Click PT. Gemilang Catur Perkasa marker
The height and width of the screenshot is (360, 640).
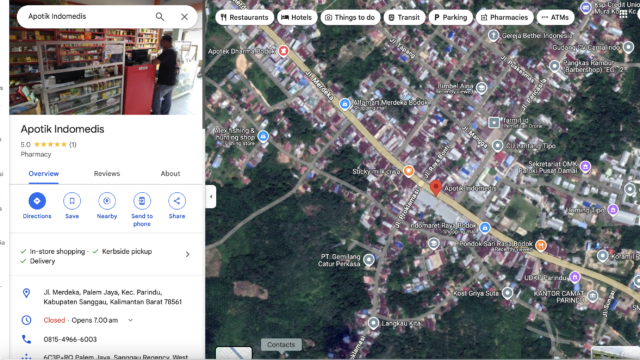(x=369, y=260)
